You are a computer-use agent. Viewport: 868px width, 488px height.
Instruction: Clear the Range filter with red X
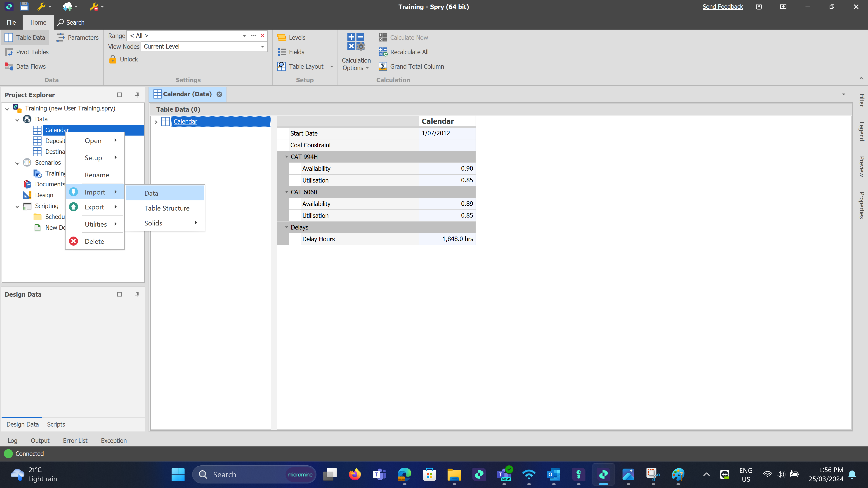click(x=262, y=35)
